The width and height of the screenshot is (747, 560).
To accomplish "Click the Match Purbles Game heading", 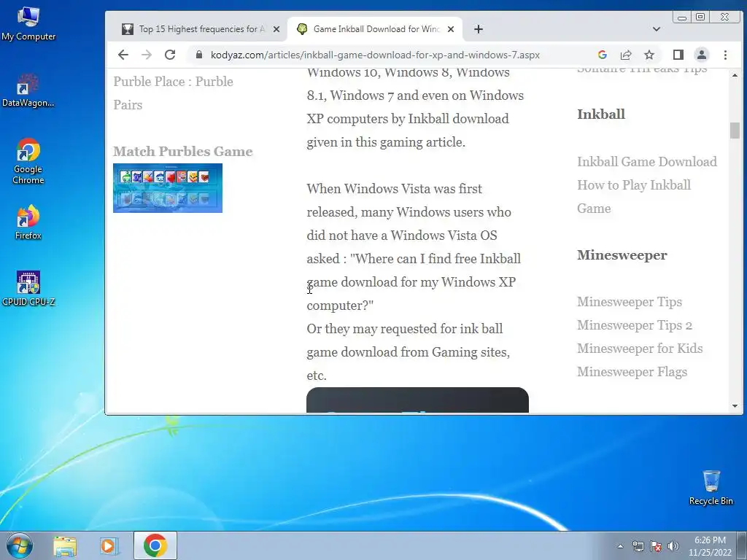I will point(183,151).
